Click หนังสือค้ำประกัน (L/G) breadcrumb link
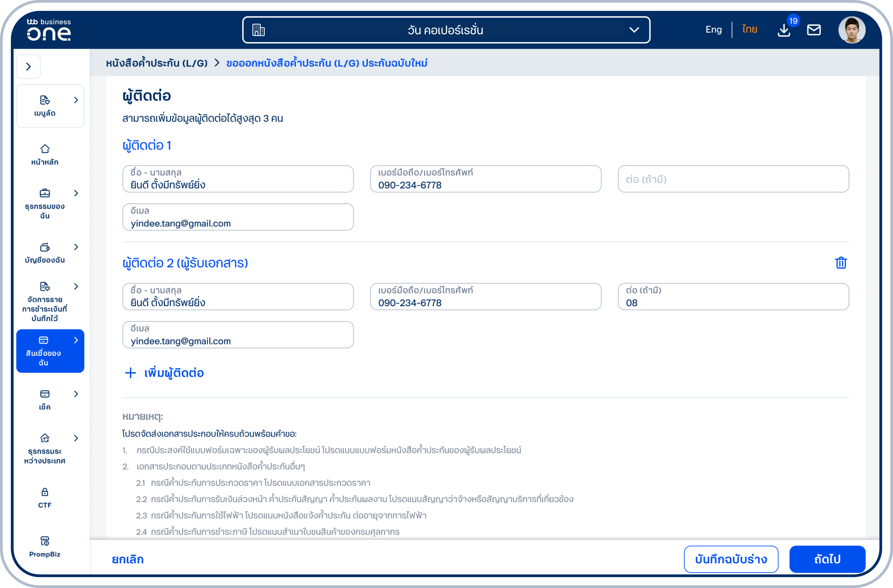 157,63
